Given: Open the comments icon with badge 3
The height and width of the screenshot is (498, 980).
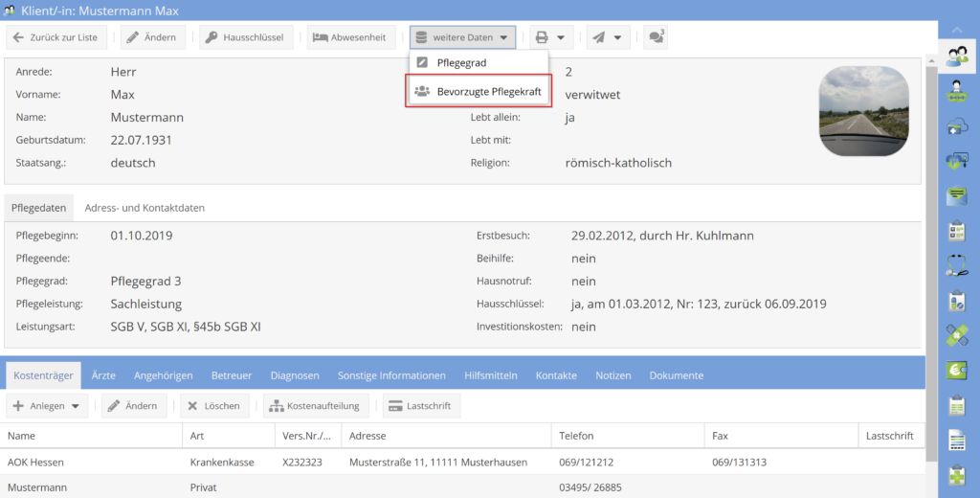Looking at the screenshot, I should tap(656, 37).
